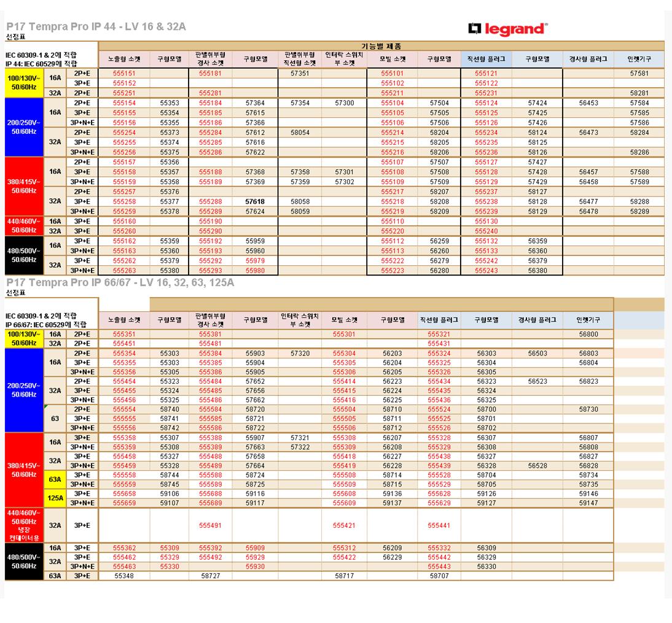Click the 59147 인렛기구 value
The image size is (672, 623).
pos(588,503)
